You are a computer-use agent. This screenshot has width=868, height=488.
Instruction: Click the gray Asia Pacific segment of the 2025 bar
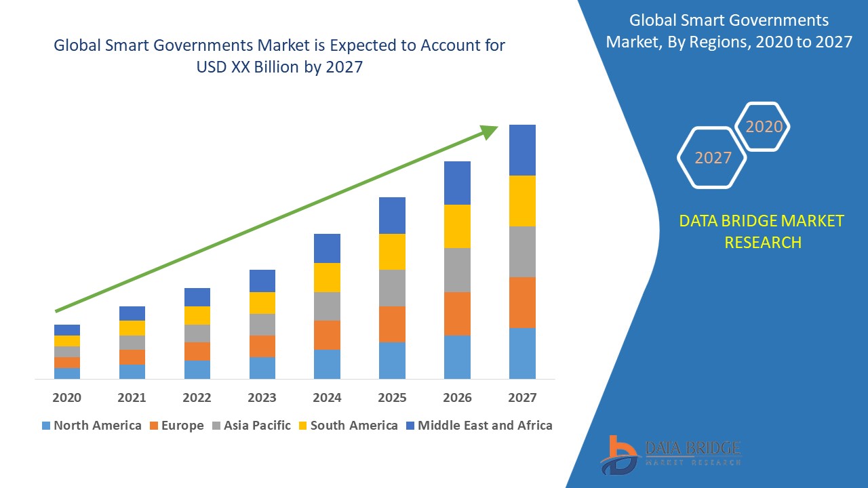(392, 288)
